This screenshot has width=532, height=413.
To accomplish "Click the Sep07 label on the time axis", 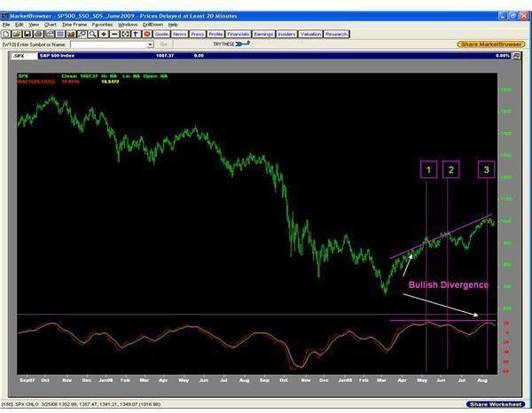I will point(27,380).
